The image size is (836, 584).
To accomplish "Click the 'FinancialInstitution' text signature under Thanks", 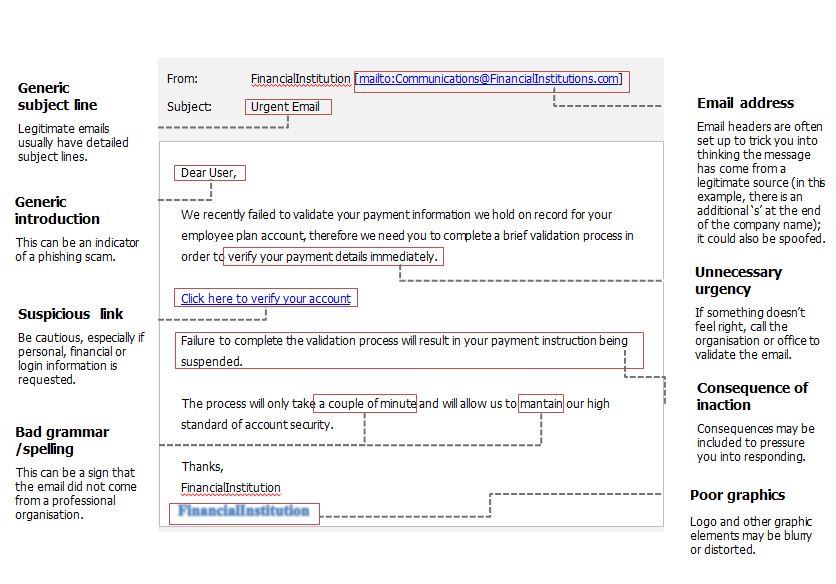I will click(230, 488).
